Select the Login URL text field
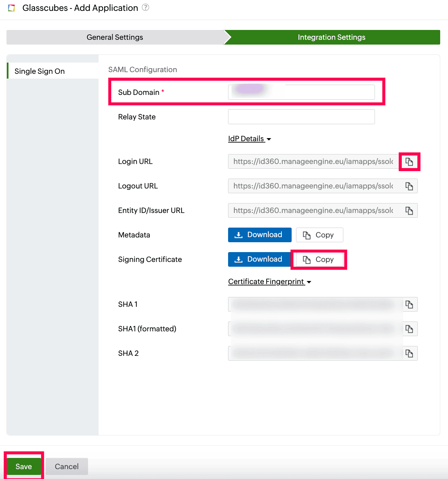 (314, 162)
